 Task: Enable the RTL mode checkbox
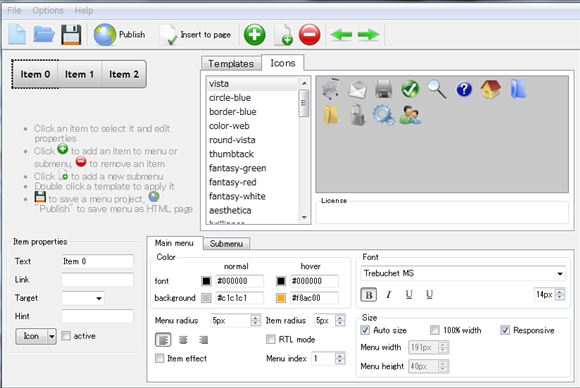click(271, 339)
